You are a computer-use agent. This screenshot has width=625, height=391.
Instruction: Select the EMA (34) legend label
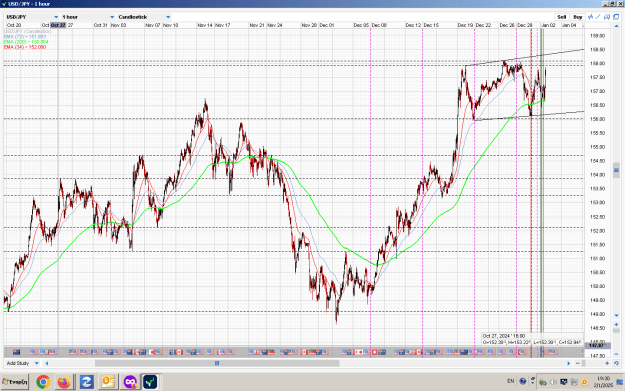pyautogui.click(x=25, y=47)
